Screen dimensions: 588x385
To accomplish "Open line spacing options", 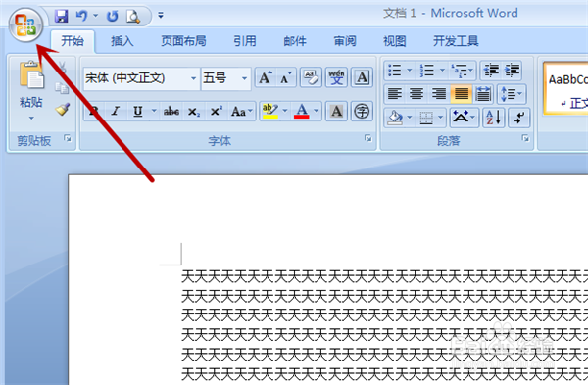I will point(512,94).
